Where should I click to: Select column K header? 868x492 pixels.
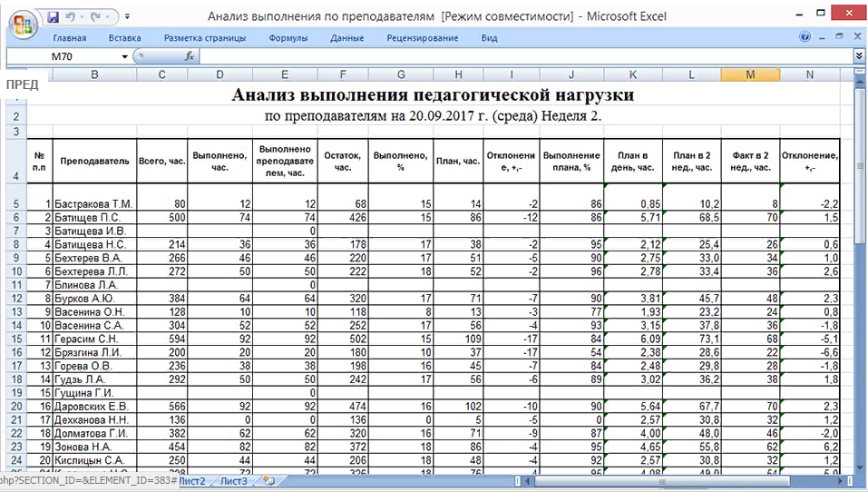[x=632, y=75]
